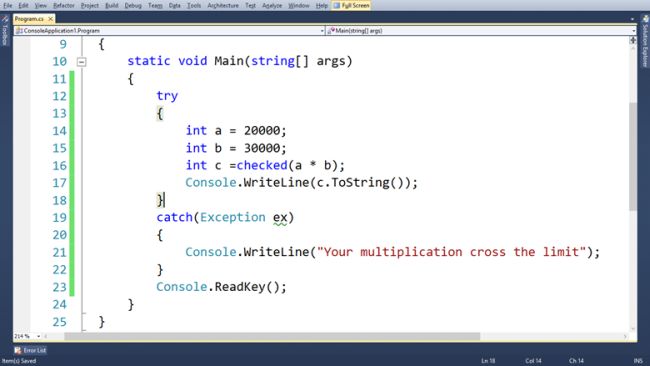Click 'Ln 18' in status bar
Image resolution: width=650 pixels, height=366 pixels.
coord(488,361)
